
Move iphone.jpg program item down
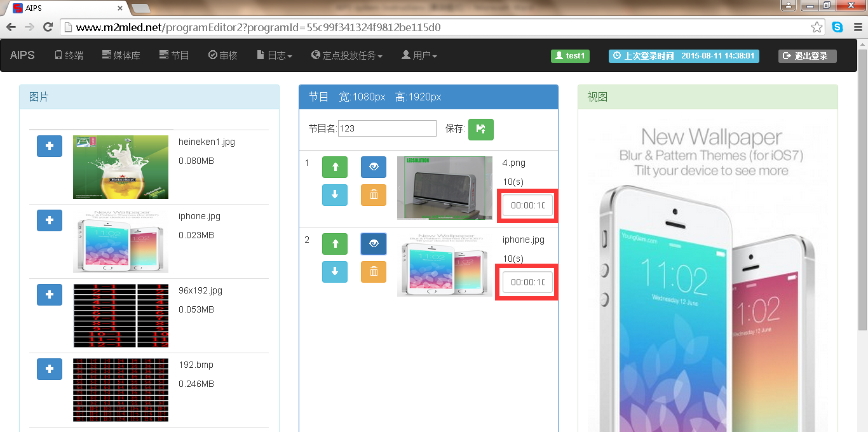pyautogui.click(x=335, y=272)
